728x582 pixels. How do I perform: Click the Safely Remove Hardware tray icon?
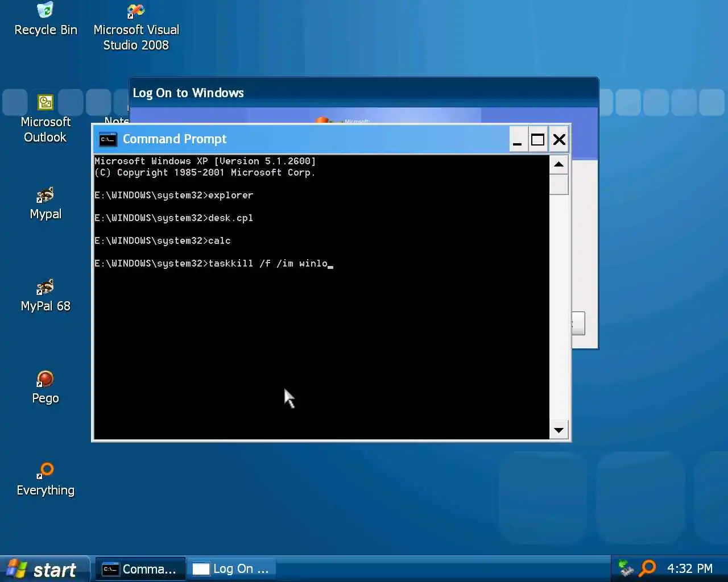click(626, 568)
